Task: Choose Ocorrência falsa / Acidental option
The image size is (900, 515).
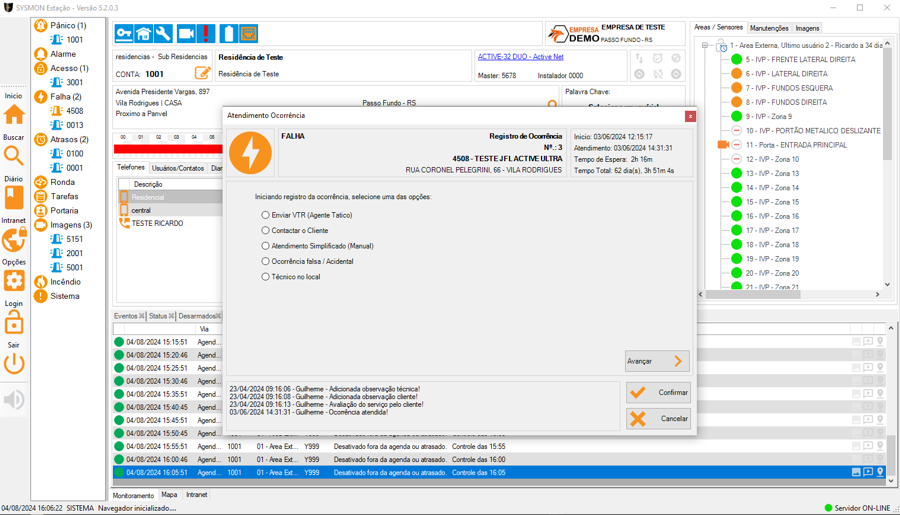Action: click(x=266, y=262)
